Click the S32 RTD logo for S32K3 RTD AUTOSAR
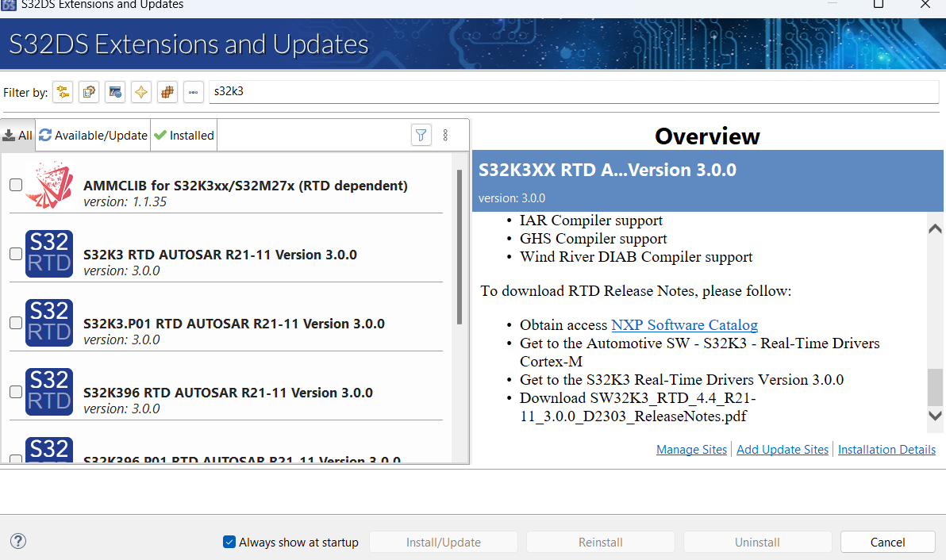Viewport: 946px width, 560px height. [49, 254]
